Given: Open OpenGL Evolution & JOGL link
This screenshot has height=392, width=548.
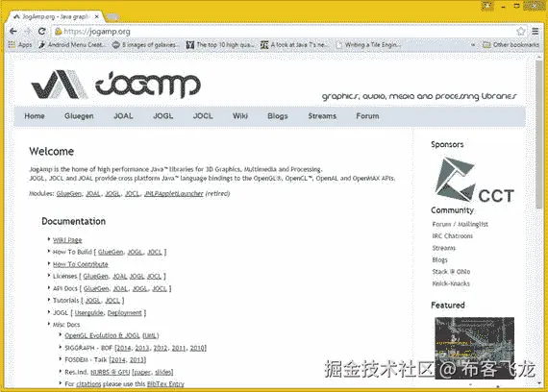Looking at the screenshot, I should [x=103, y=335].
